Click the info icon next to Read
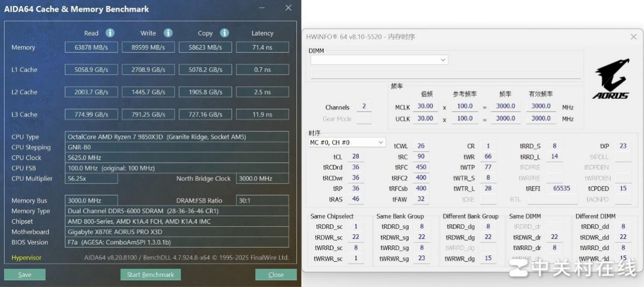Screen dimensions: 644x287 coord(110,33)
